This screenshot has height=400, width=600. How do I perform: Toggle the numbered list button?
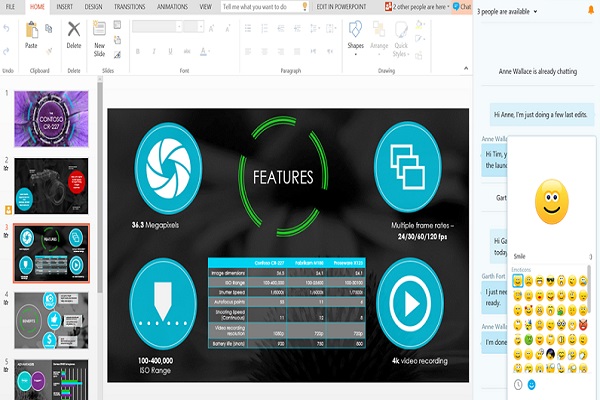click(x=264, y=28)
